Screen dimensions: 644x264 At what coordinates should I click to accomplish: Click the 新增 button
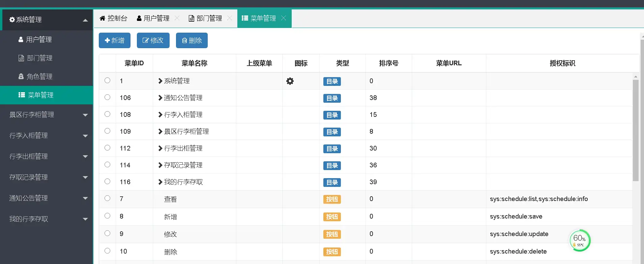[115, 40]
